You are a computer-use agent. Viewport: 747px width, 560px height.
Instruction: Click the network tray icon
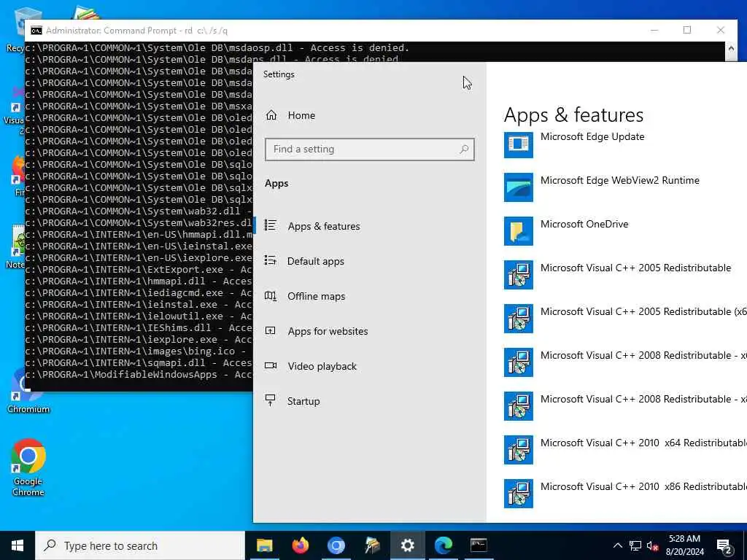635,545
